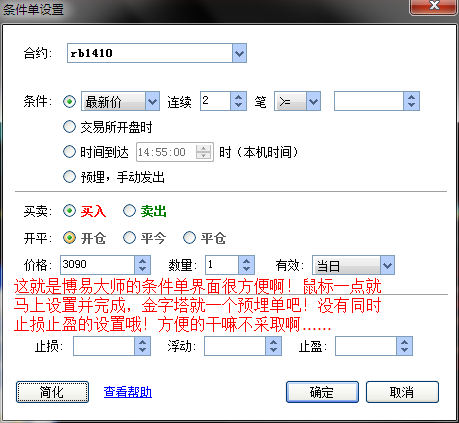Click the condition trigger price input field
459x423 pixels.
[369, 101]
